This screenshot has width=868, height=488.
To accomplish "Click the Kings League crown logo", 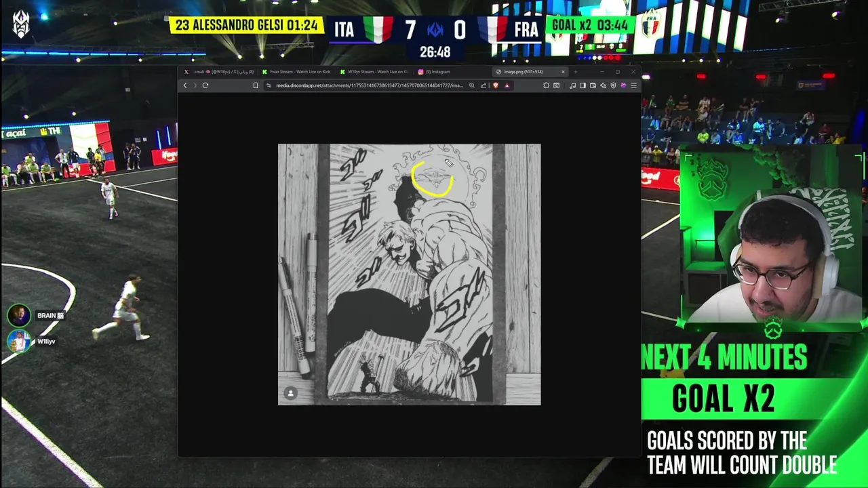I will 21,24.
